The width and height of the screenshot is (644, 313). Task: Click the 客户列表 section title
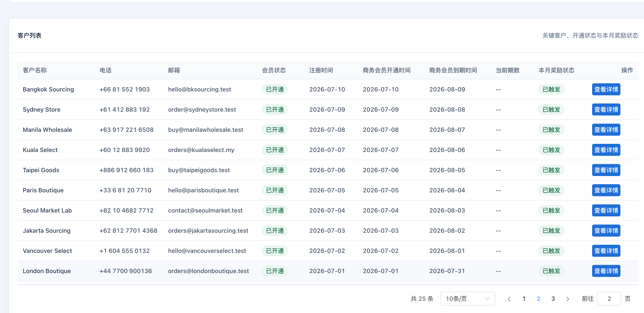(30, 36)
